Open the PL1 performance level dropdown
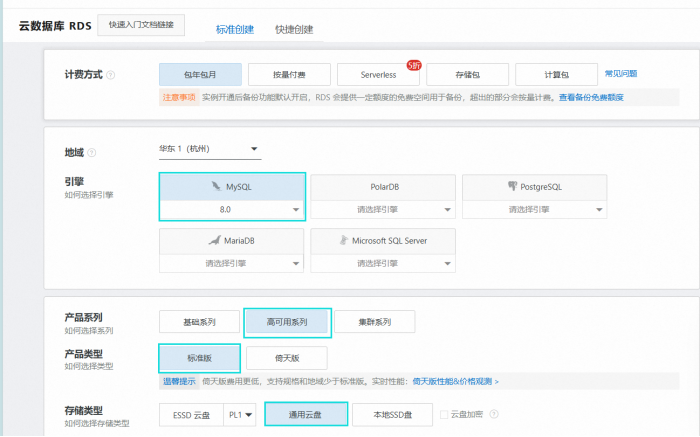The width and height of the screenshot is (700, 437). (240, 415)
